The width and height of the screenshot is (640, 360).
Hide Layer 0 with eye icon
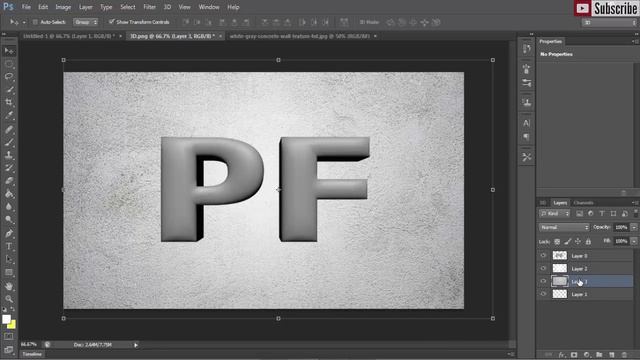pos(543,256)
